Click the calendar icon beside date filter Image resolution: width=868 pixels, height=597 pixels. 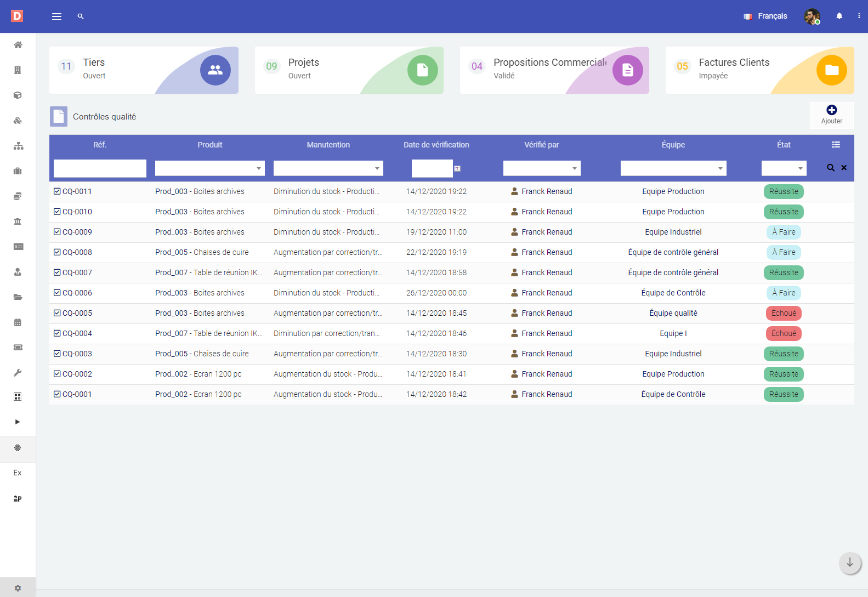tap(457, 169)
